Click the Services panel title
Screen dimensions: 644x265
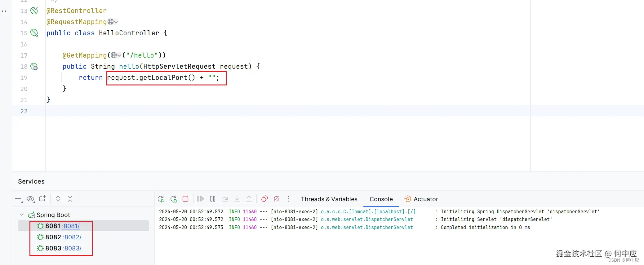[x=31, y=181]
